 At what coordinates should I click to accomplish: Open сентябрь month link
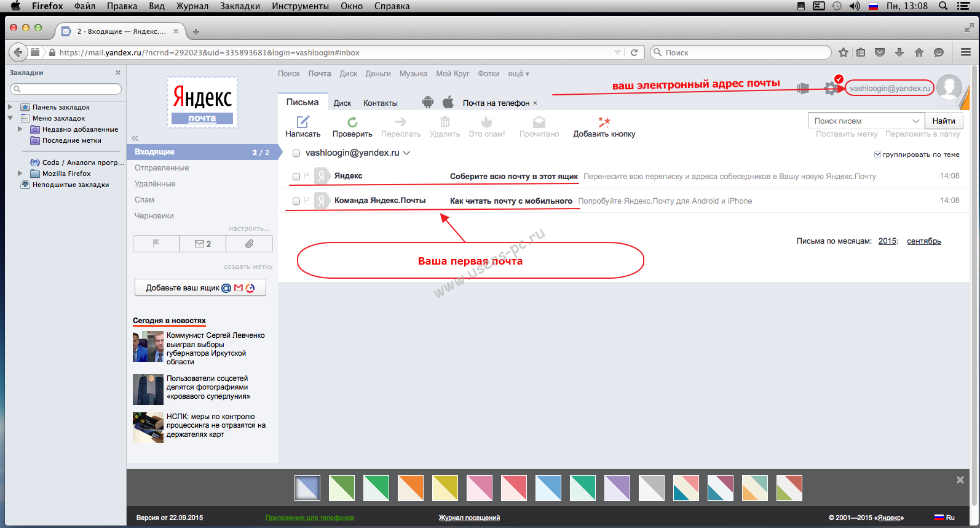click(924, 241)
